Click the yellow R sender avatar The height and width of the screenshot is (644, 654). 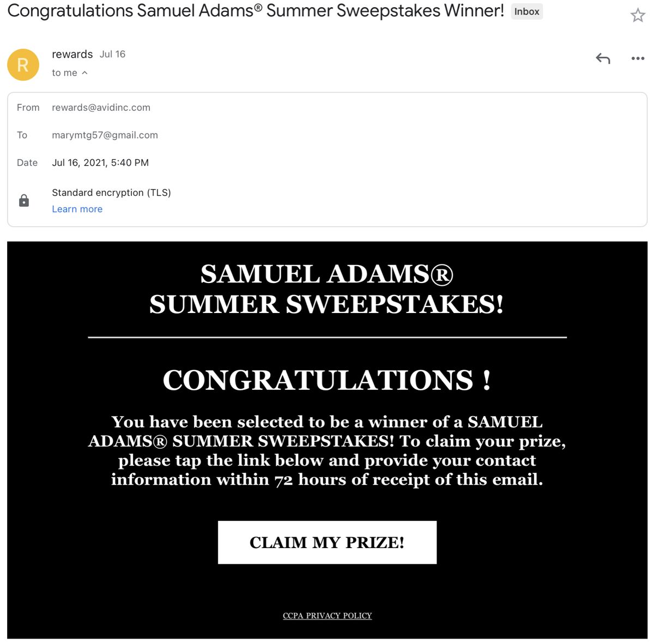point(23,65)
